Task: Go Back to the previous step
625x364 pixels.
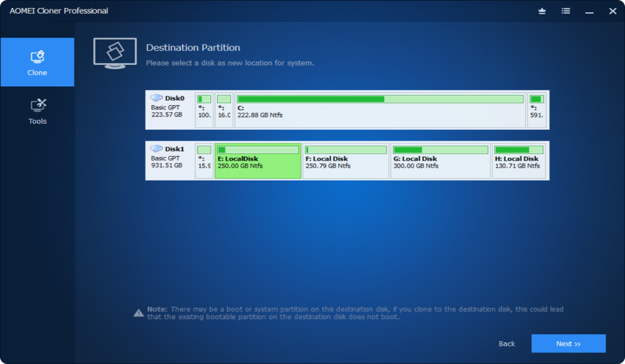Action: click(x=507, y=344)
